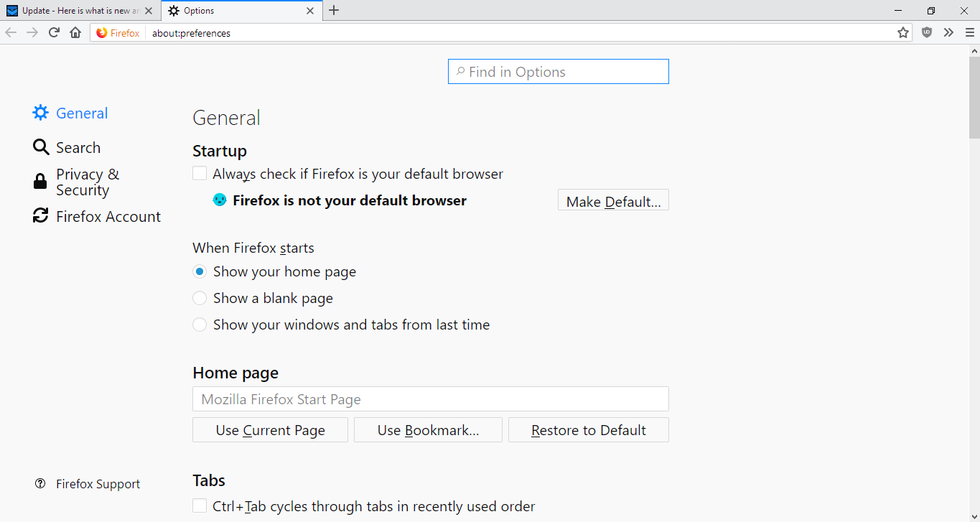Click the Find in Options search field

559,72
